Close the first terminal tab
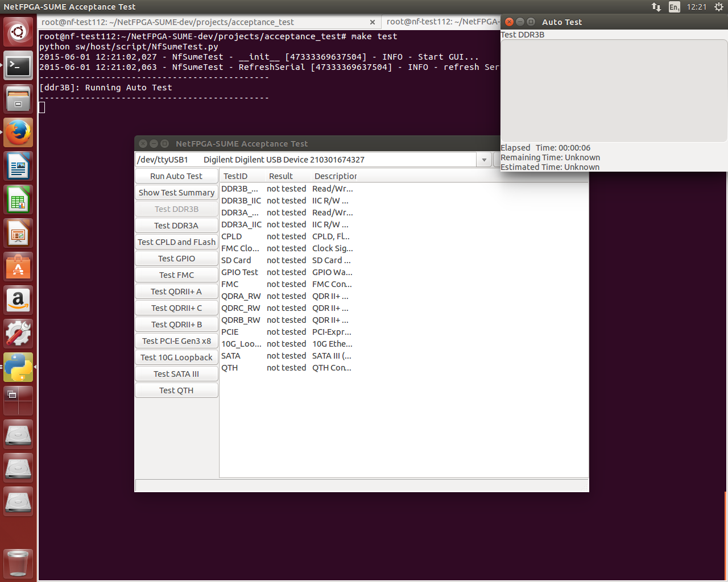Viewport: 728px width, 582px height. point(372,22)
